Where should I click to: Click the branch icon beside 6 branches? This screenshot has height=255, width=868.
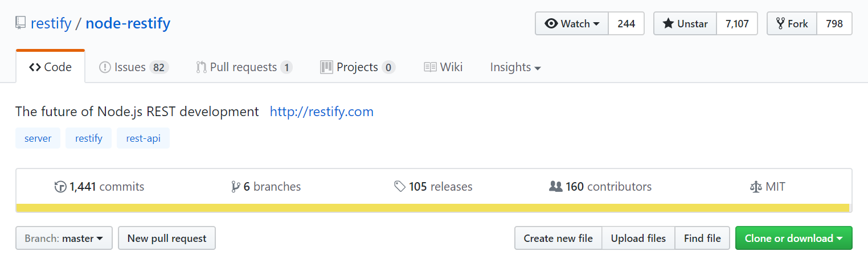tap(235, 187)
